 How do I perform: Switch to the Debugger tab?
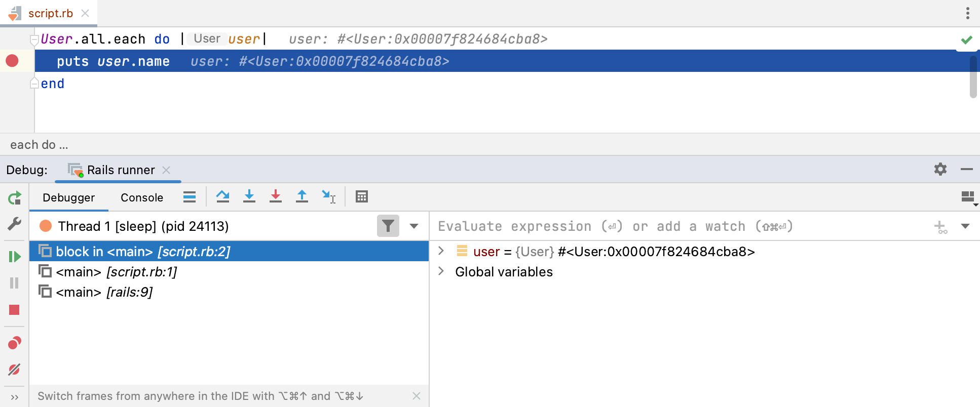[x=69, y=197]
